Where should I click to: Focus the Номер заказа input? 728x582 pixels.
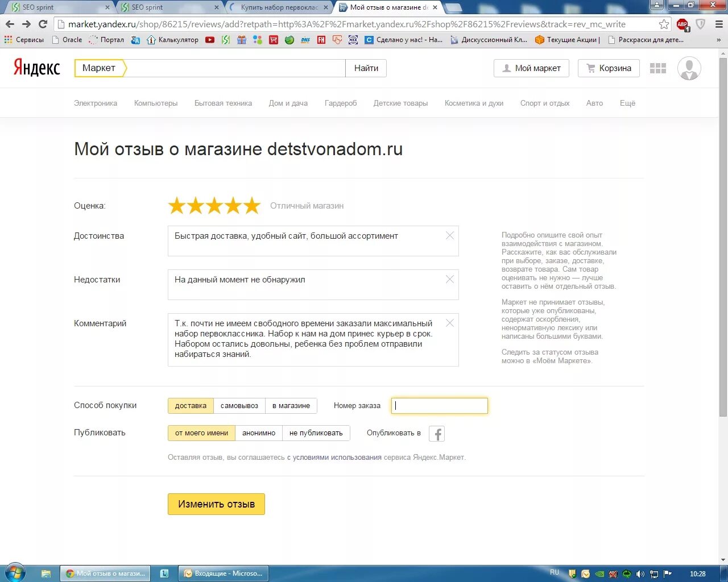tap(440, 406)
